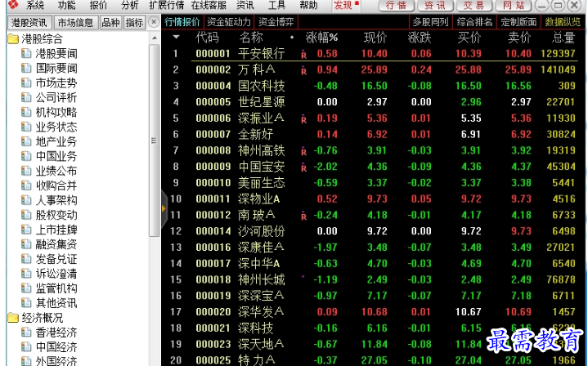Open the 系统 menu

click(35, 5)
